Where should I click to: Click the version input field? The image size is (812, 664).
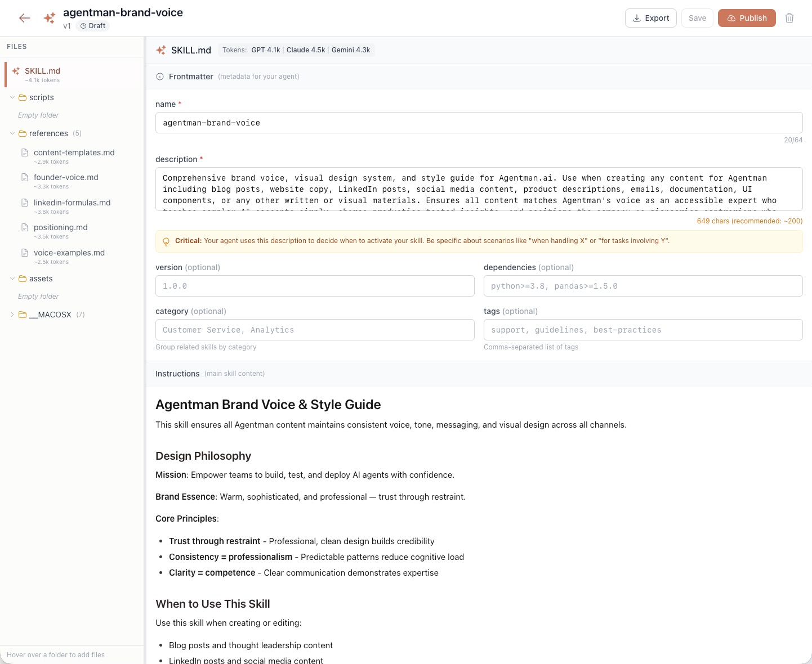click(x=315, y=286)
